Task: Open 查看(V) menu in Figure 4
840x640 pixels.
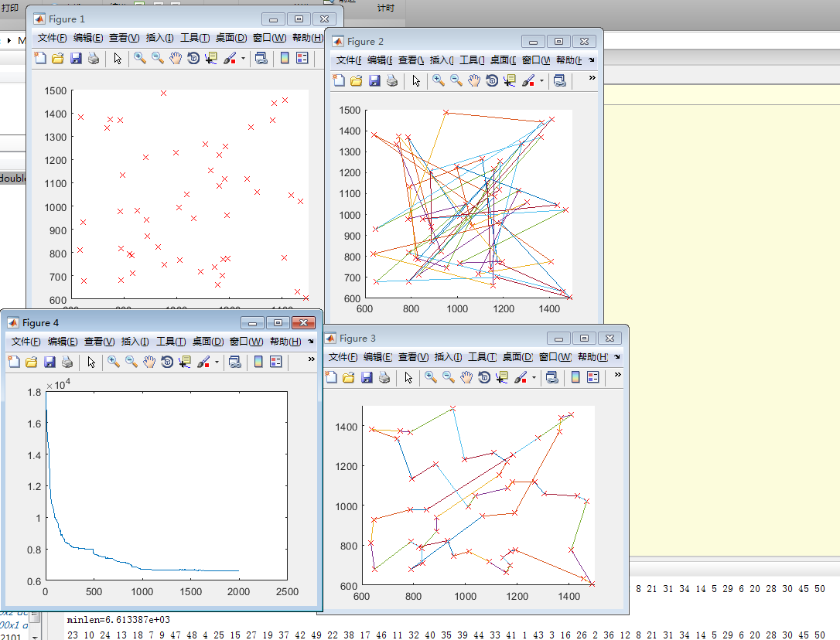Action: (99, 342)
